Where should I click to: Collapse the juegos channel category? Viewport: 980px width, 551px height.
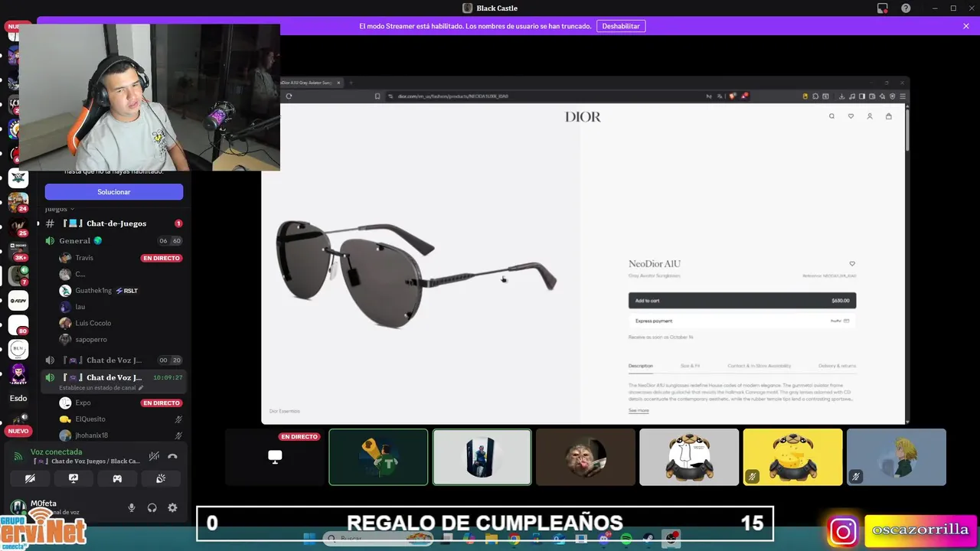pos(60,209)
